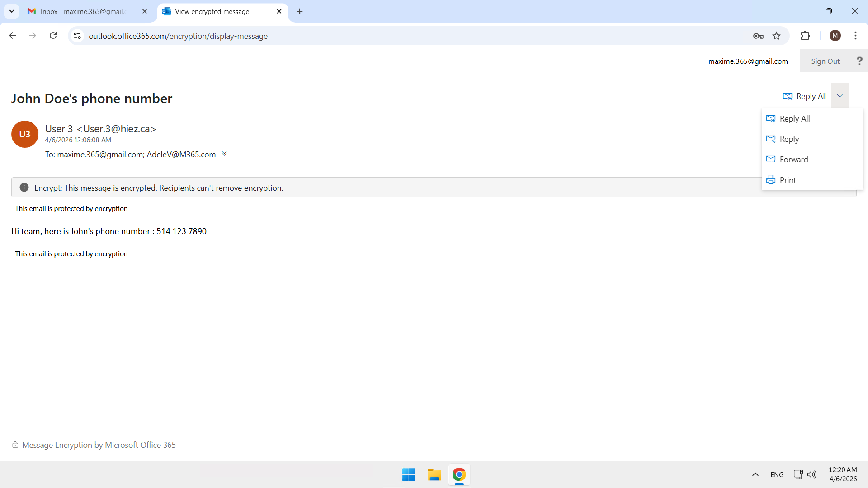Reload the page with refresh icon
This screenshot has height=488, width=868.
tap(53, 36)
